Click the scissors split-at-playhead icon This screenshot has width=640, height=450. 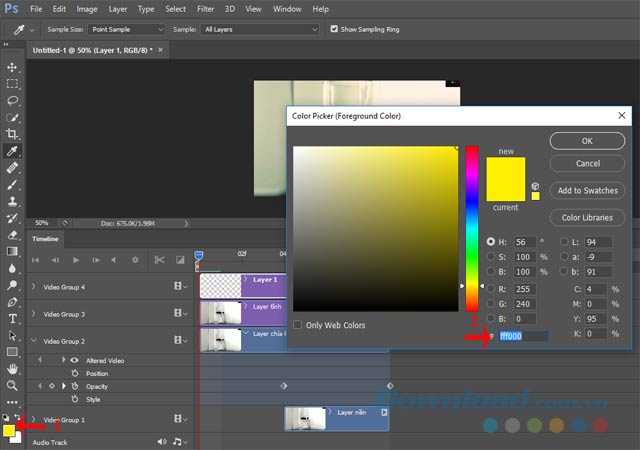pyautogui.click(x=158, y=259)
